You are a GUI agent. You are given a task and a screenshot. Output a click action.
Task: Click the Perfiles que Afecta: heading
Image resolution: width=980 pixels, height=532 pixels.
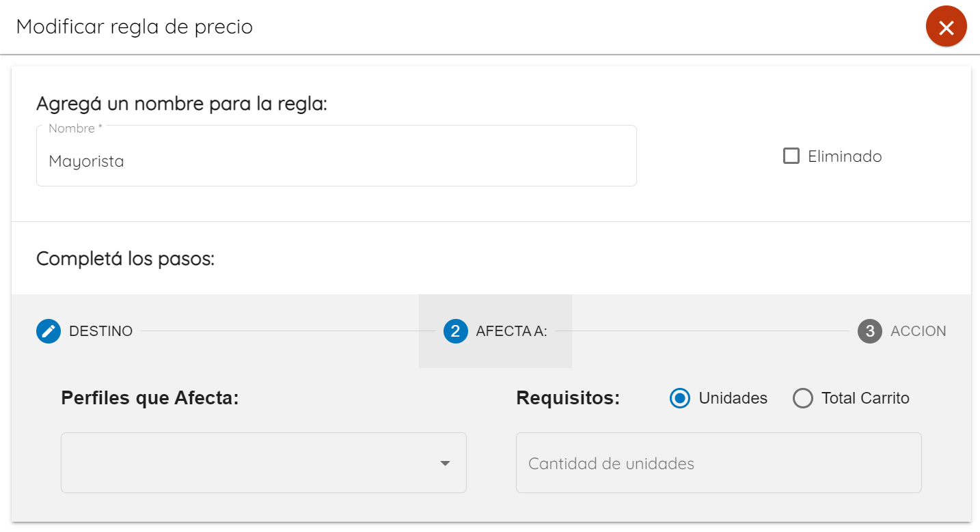coord(150,398)
